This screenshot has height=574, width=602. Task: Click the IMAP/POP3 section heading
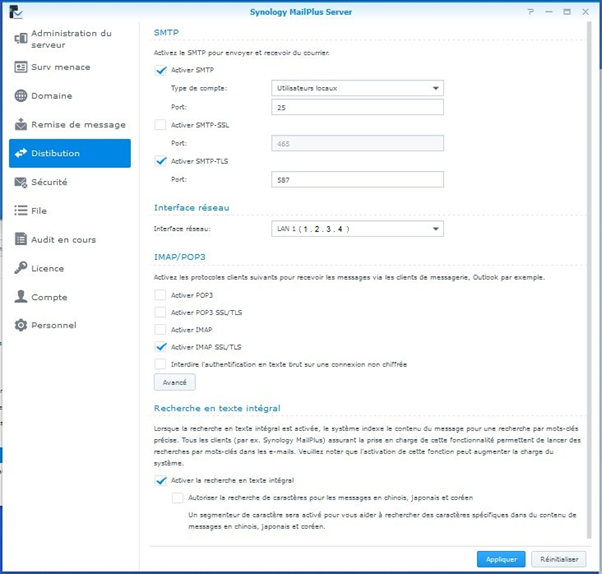tap(179, 257)
